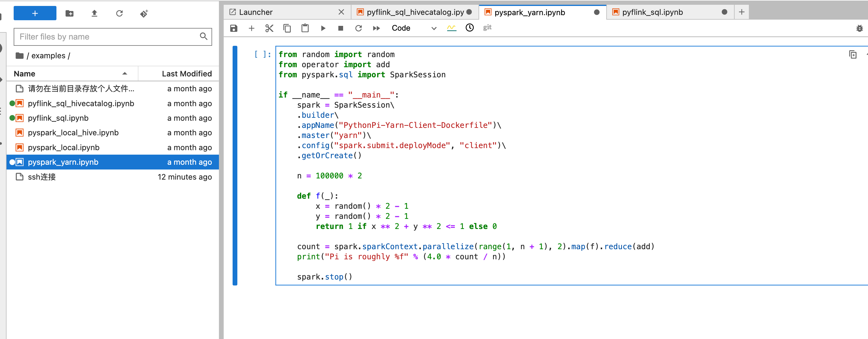Click the git toolbar button

pyautogui.click(x=487, y=28)
